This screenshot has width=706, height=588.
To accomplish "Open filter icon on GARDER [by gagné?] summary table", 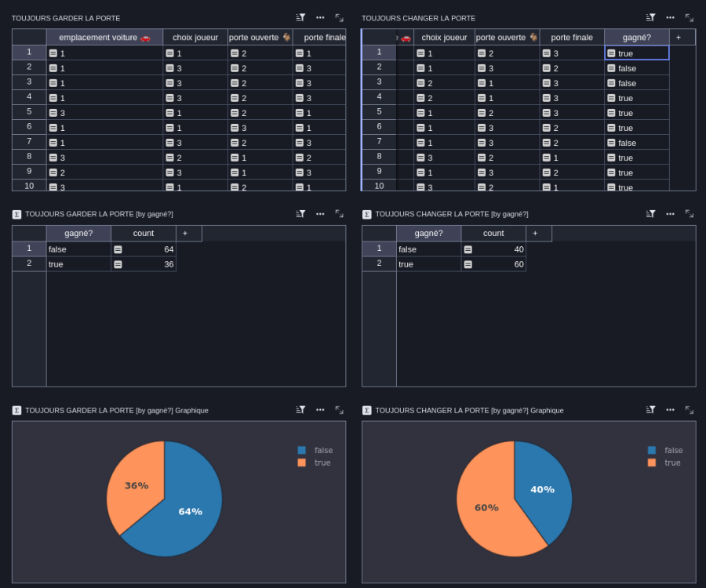I will pos(300,214).
